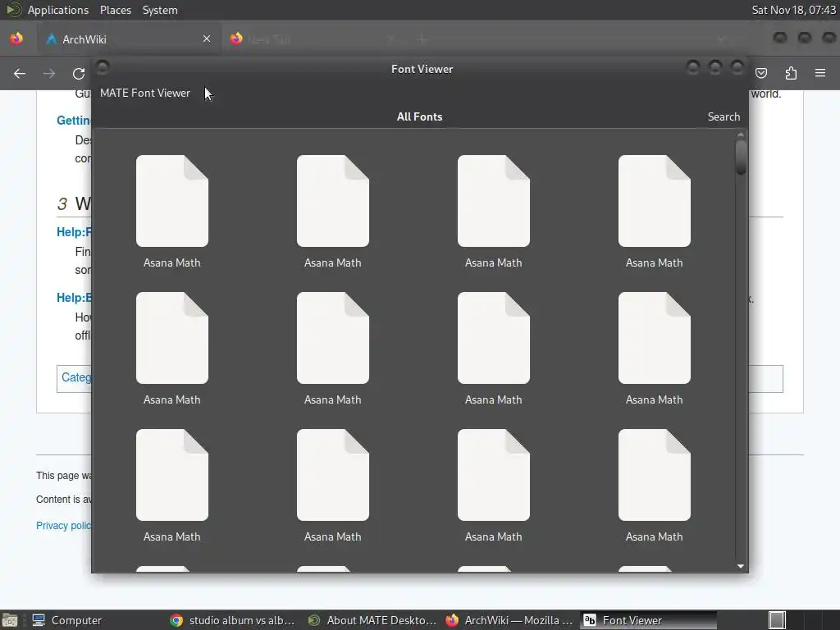Image resolution: width=840 pixels, height=630 pixels.
Task: Close the ArchWiki tab
Action: click(207, 39)
